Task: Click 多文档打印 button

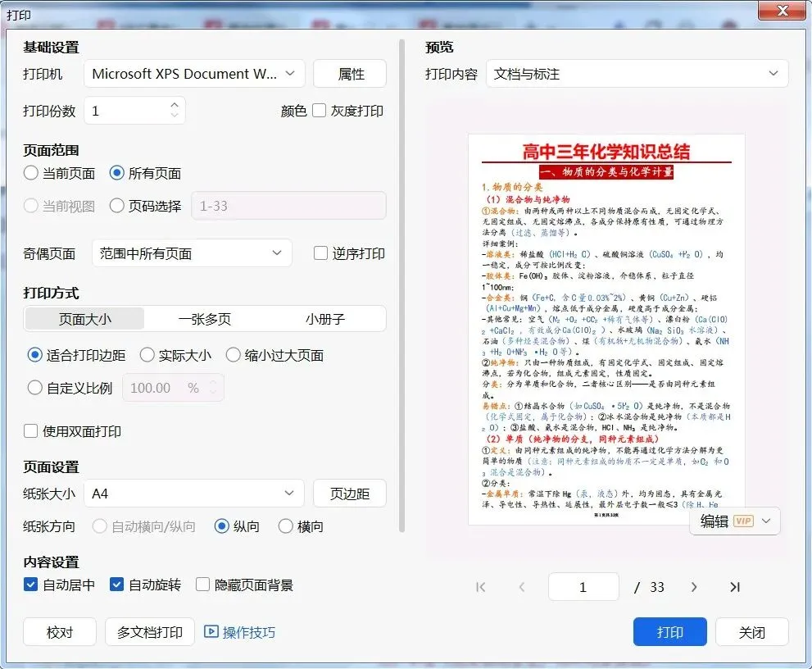Action: [x=150, y=631]
